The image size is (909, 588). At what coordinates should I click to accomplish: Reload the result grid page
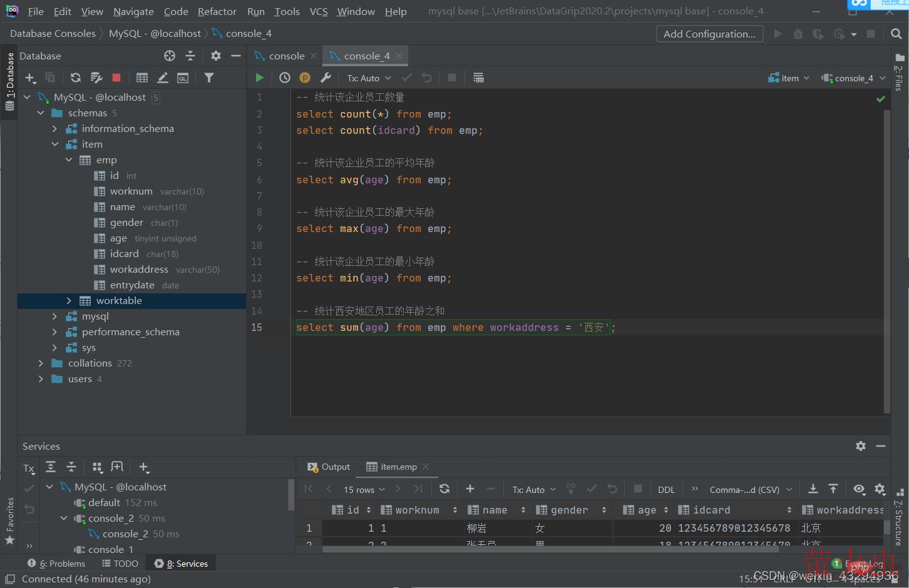tap(444, 489)
